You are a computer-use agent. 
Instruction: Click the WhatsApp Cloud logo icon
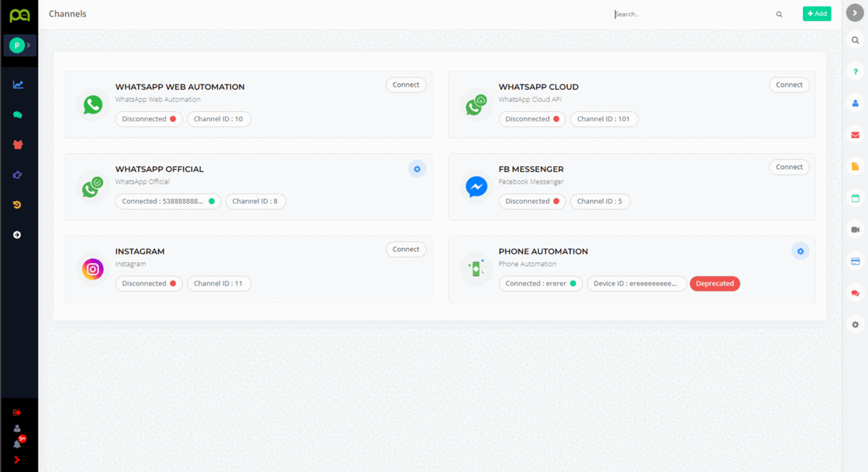coord(476,105)
